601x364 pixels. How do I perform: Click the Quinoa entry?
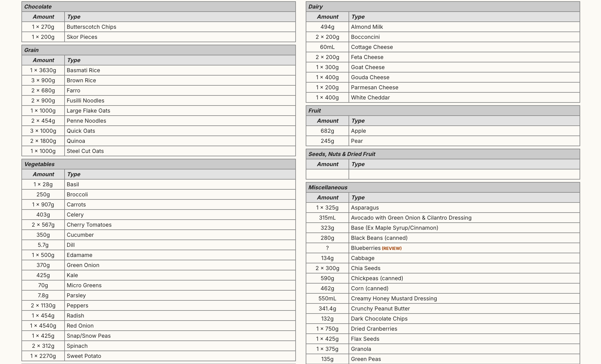tap(159, 141)
